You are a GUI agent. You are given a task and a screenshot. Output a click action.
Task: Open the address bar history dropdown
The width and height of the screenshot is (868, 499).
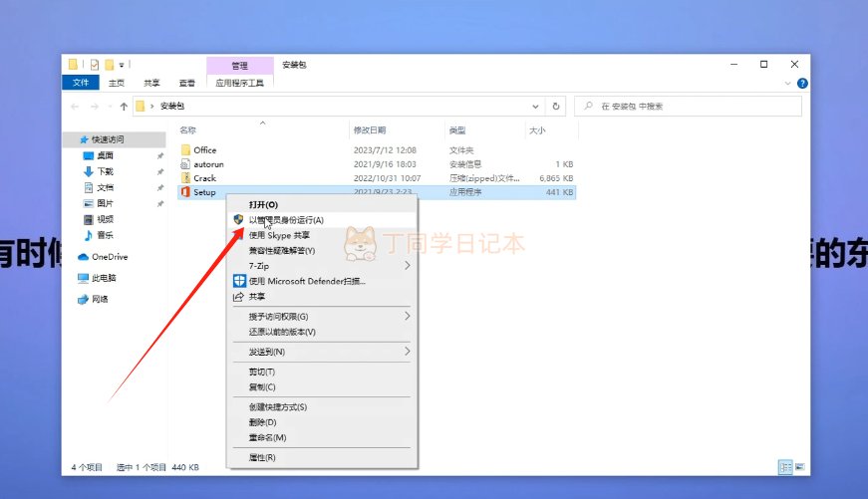click(x=534, y=106)
